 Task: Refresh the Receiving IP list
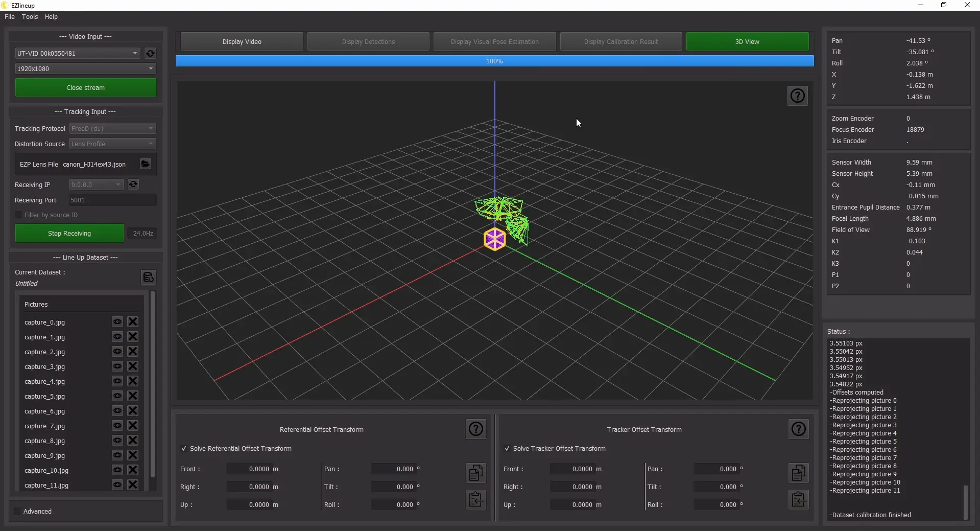[x=133, y=184]
